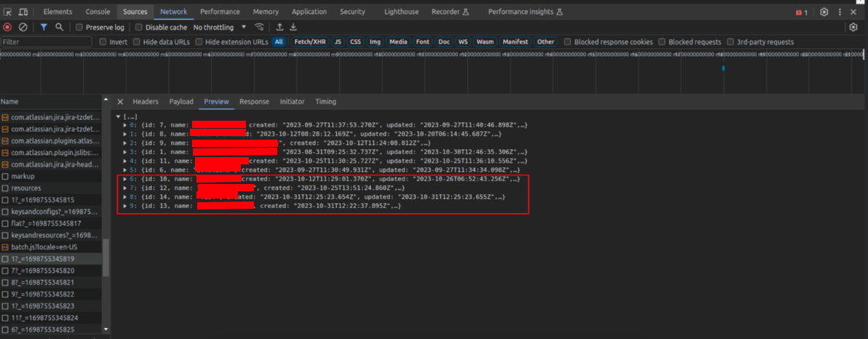Open the DevTools three-dot menu
This screenshot has height=339, width=868.
840,12
